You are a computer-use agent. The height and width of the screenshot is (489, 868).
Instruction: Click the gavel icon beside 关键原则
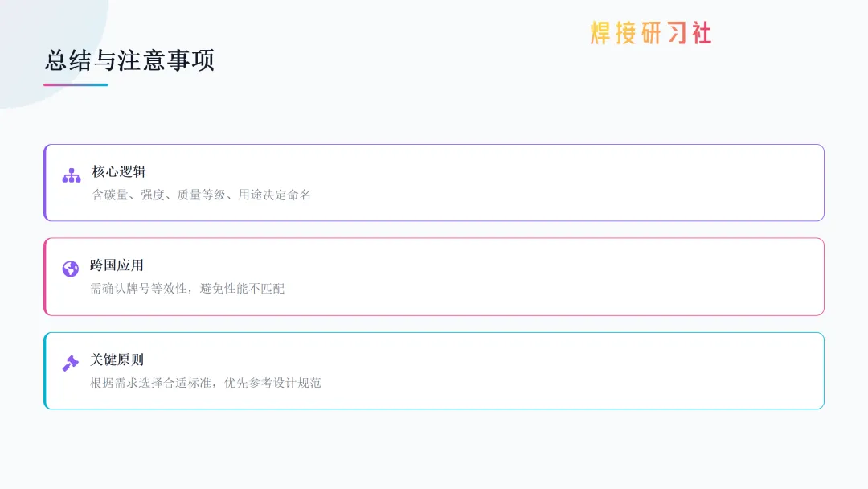[x=71, y=363]
